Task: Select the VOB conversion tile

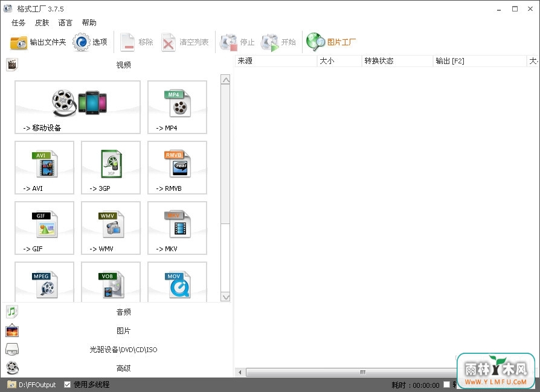Action: click(x=111, y=282)
